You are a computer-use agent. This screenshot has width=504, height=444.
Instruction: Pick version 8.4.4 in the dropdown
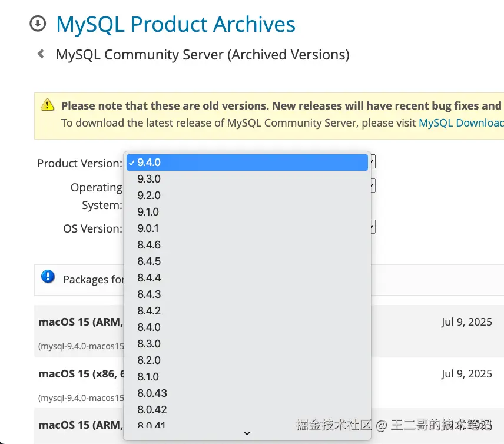pos(247,278)
